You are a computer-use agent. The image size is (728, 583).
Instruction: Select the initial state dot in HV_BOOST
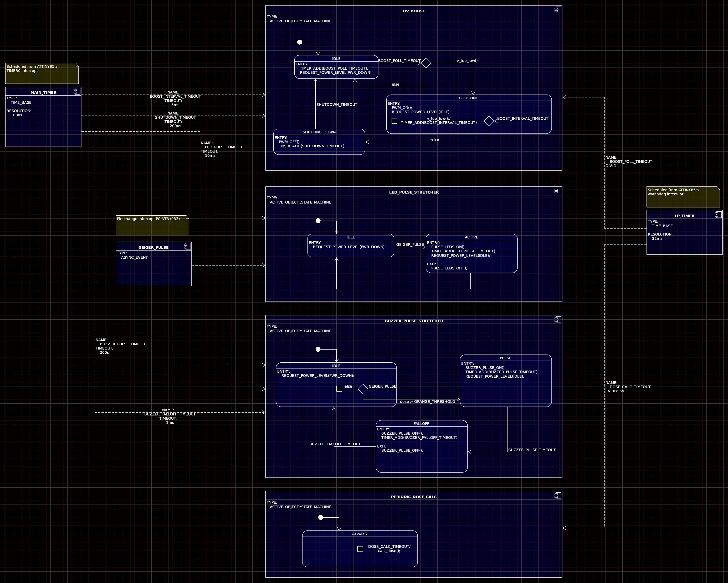tap(300, 42)
